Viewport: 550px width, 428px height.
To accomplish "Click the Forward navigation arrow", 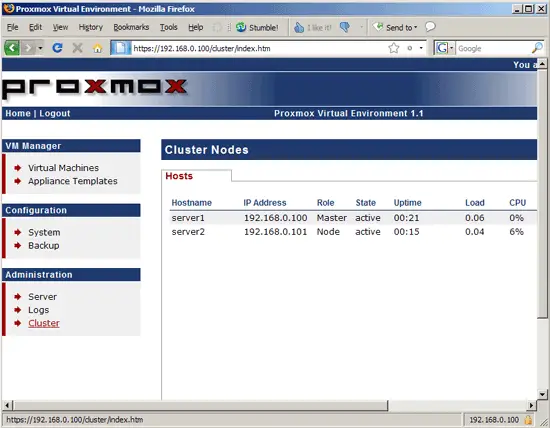I will click(28, 48).
